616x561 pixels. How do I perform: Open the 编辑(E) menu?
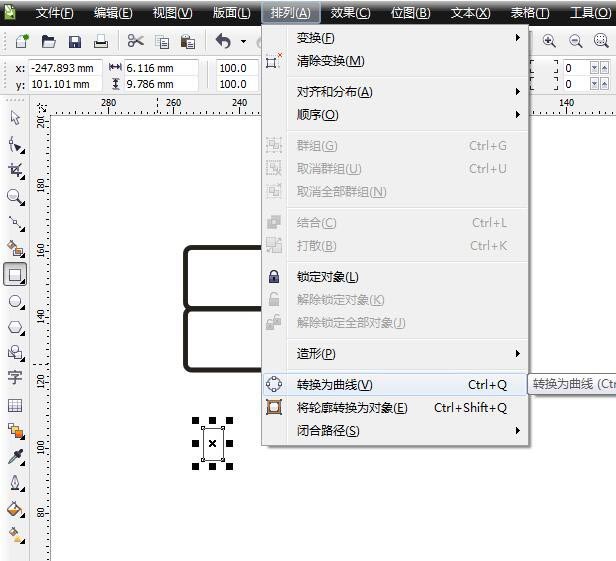tap(113, 13)
